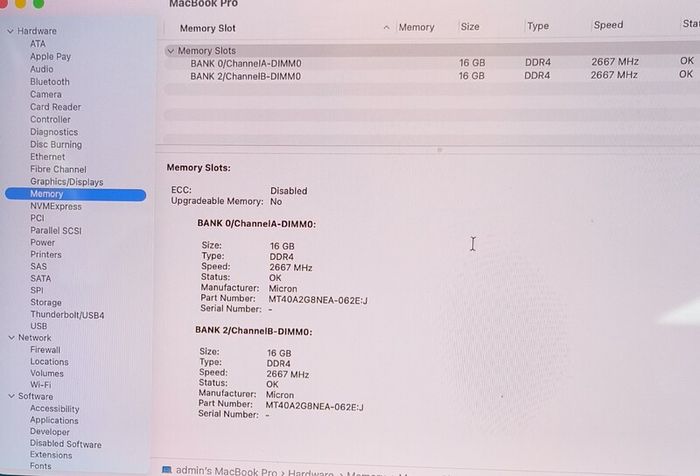The width and height of the screenshot is (700, 476).
Task: Select Locations under Network
Action: (50, 362)
